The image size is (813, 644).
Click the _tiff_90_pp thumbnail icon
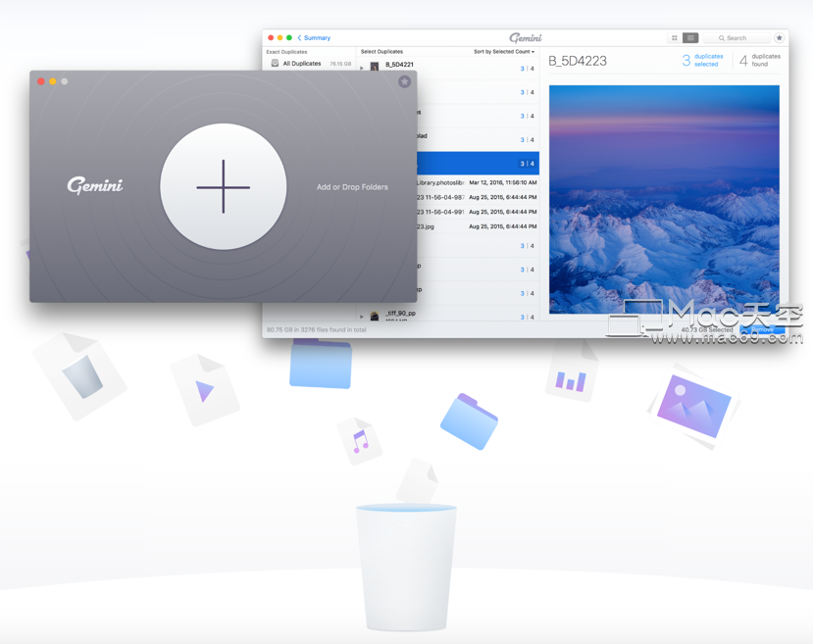coord(375,316)
